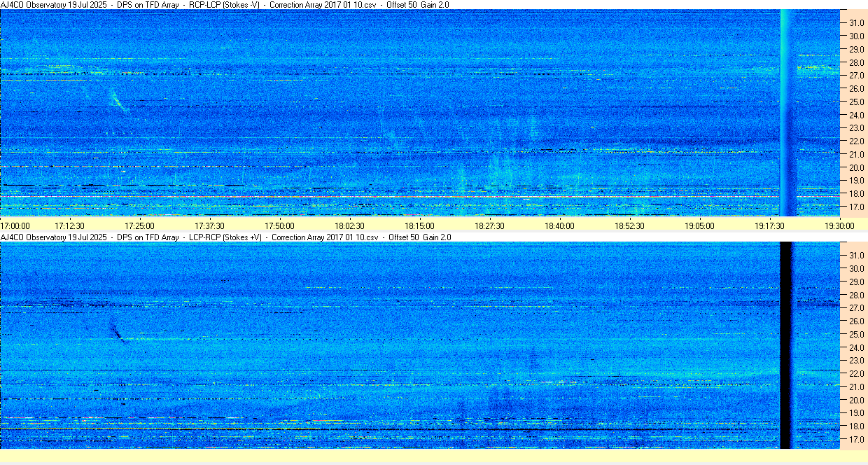Click 30.0 frequency label in LCP-RCP panel
Image resolution: width=868 pixels, height=465 pixels.
[x=857, y=269]
